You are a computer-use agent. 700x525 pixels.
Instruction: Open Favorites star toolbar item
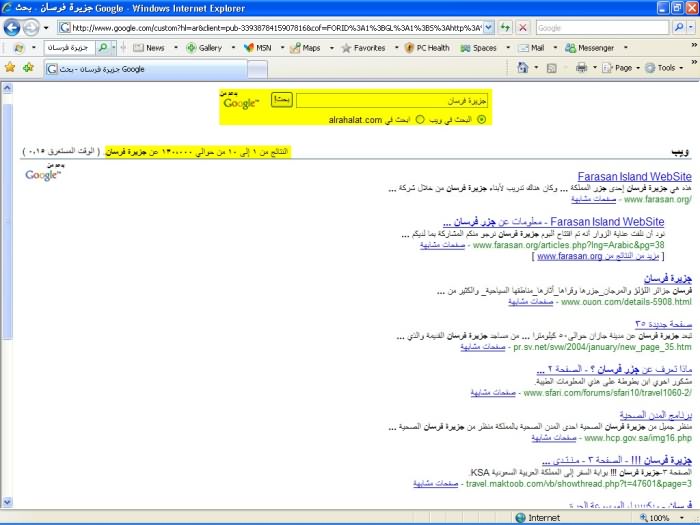363,48
